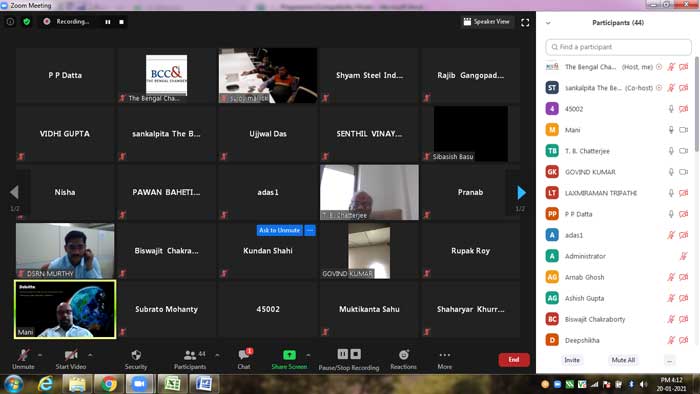Image resolution: width=700 pixels, height=394 pixels.
Task: Click Mani's camera icon in participants list
Action: click(x=683, y=130)
